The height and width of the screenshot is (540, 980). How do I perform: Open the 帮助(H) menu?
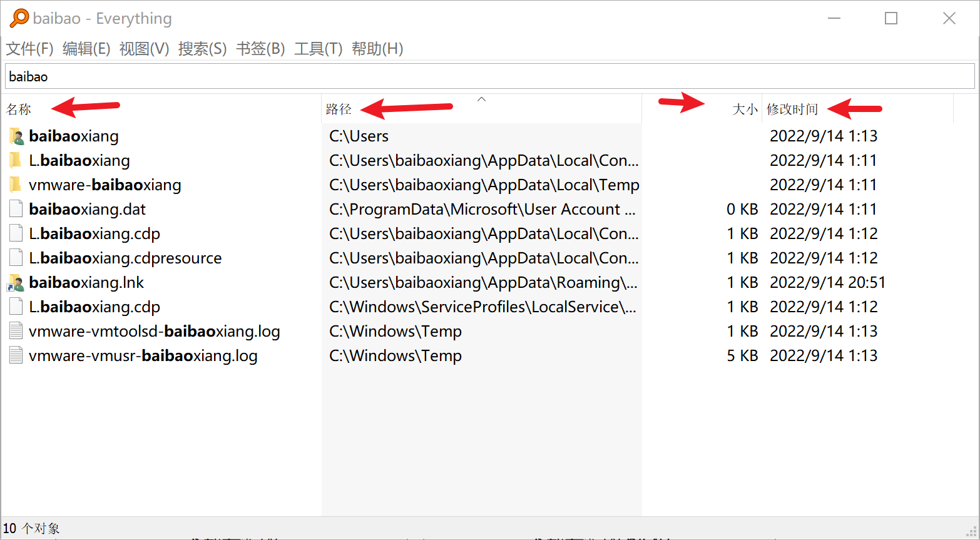coord(377,49)
